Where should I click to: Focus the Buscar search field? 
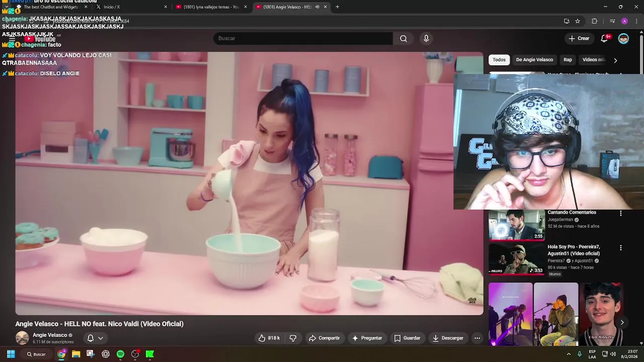pyautogui.click(x=303, y=39)
